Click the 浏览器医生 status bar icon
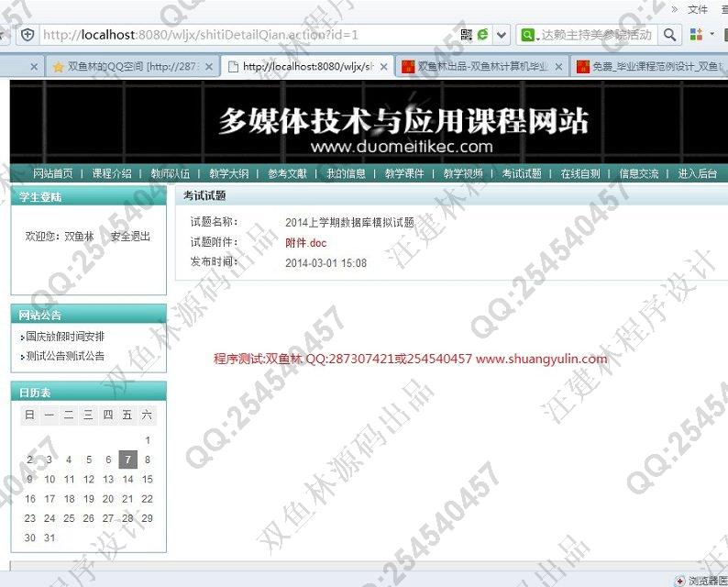 pos(679,581)
